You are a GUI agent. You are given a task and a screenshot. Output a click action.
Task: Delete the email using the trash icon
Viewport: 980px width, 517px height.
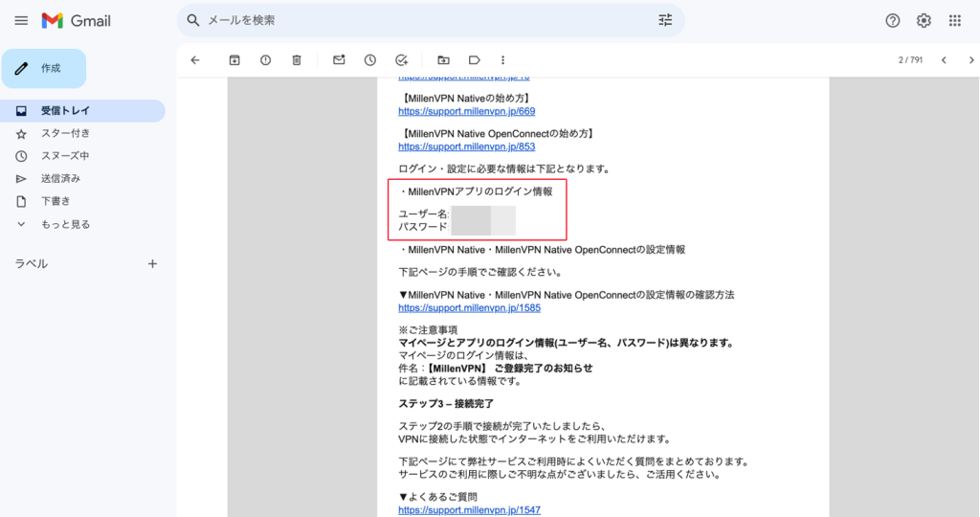pyautogui.click(x=297, y=60)
